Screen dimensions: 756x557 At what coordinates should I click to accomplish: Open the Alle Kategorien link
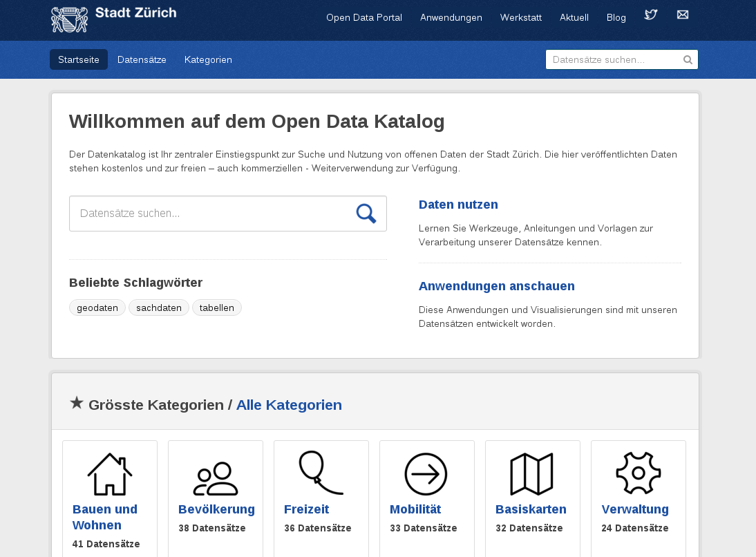(289, 404)
